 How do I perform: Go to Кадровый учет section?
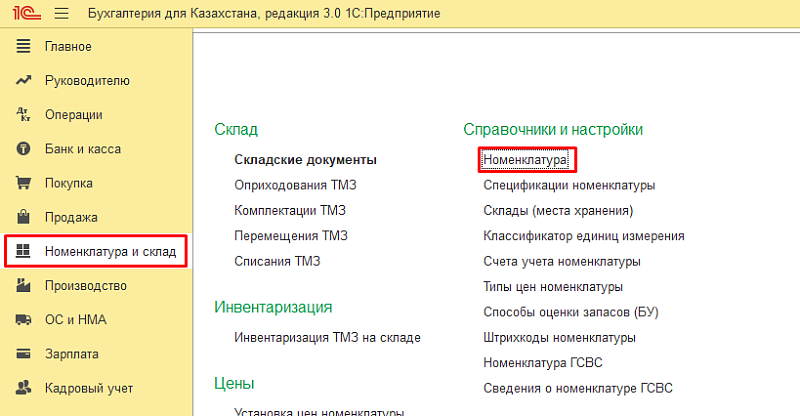[x=88, y=388]
